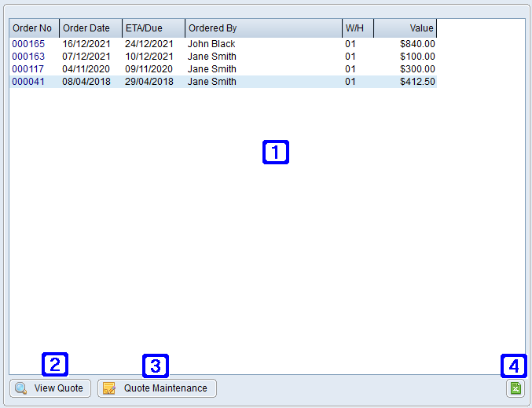
Task: Sort list by Order Date header
Action: (90, 28)
